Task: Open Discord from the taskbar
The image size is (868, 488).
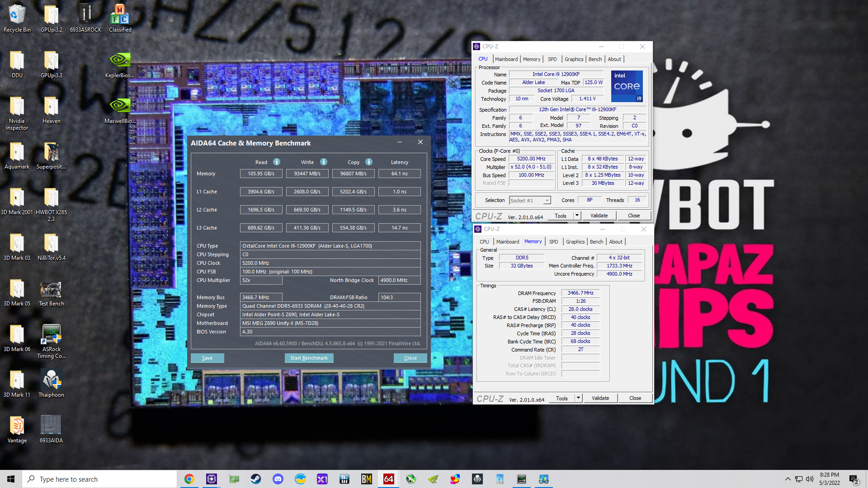Action: (x=278, y=479)
